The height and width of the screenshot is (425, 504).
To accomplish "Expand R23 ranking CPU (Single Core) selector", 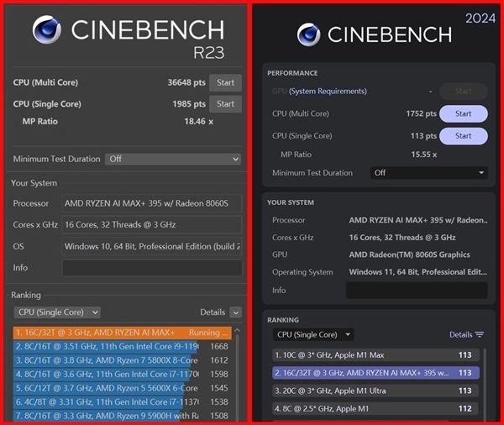I will (x=57, y=312).
